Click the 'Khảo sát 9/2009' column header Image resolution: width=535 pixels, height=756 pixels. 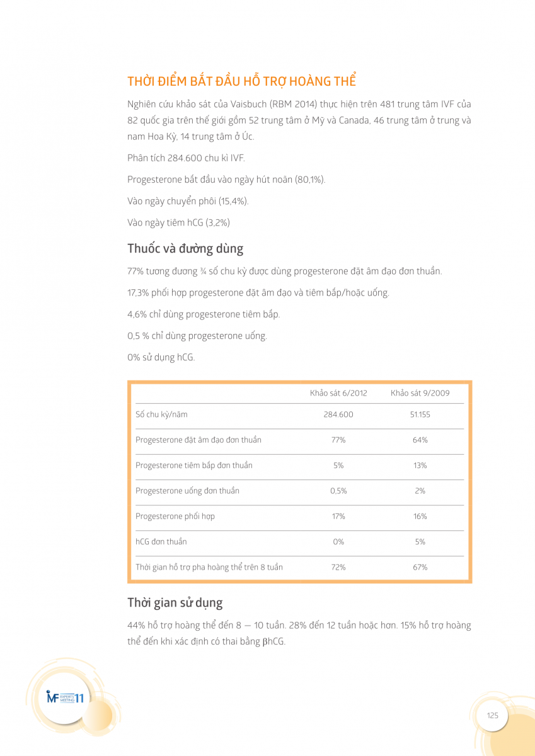click(x=420, y=393)
